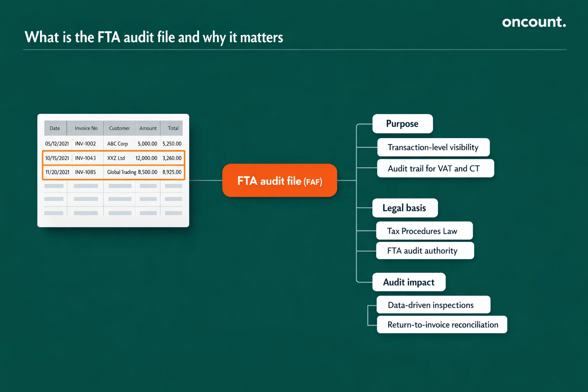Click the Audit trail for VAT and CT item
588x392 pixels.
435,168
